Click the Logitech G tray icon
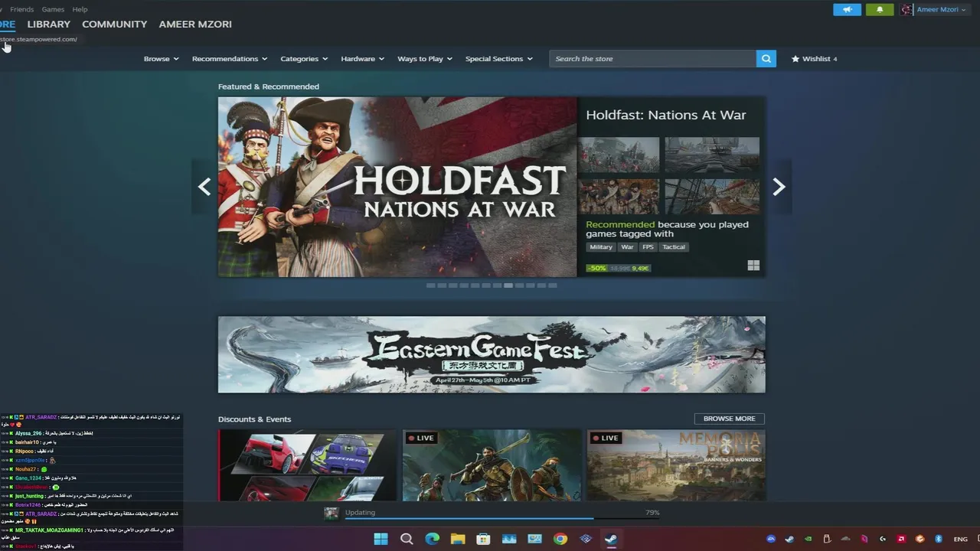980x551 pixels. coord(883,539)
